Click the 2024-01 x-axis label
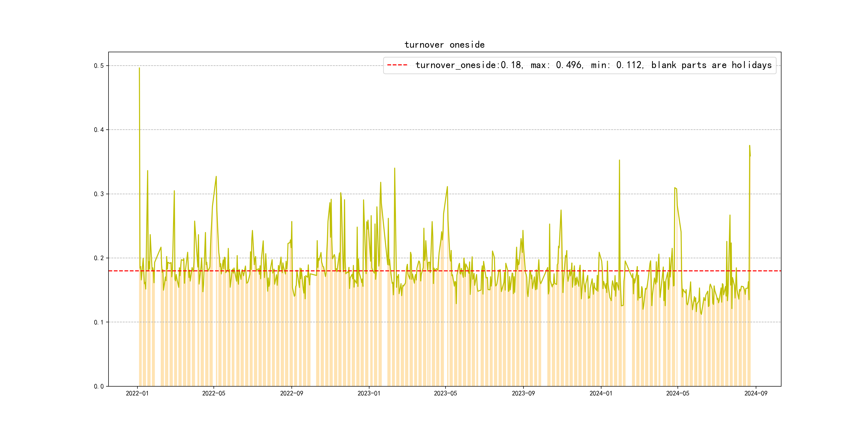Image resolution: width=868 pixels, height=434 pixels. click(601, 393)
